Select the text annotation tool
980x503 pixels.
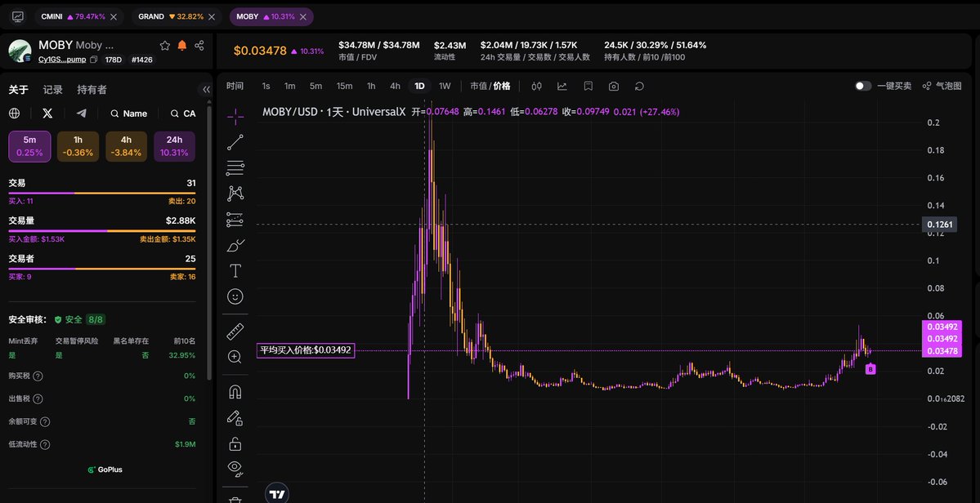point(235,271)
